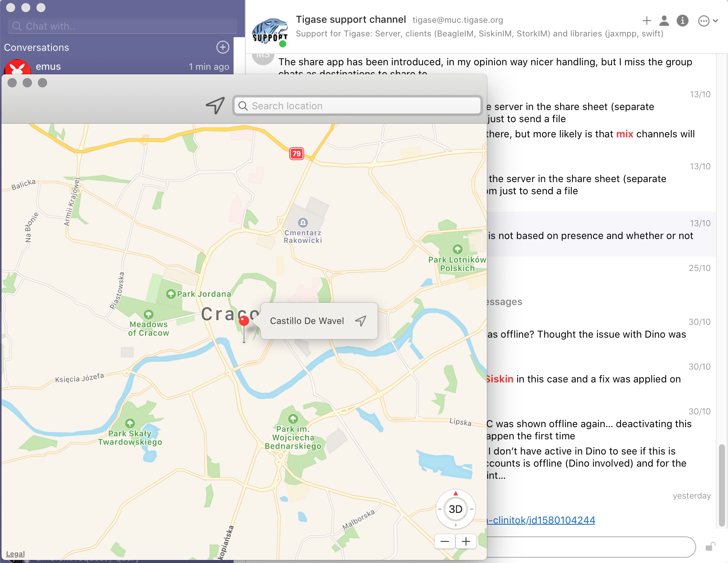Click the red mix keyword in message

[624, 134]
